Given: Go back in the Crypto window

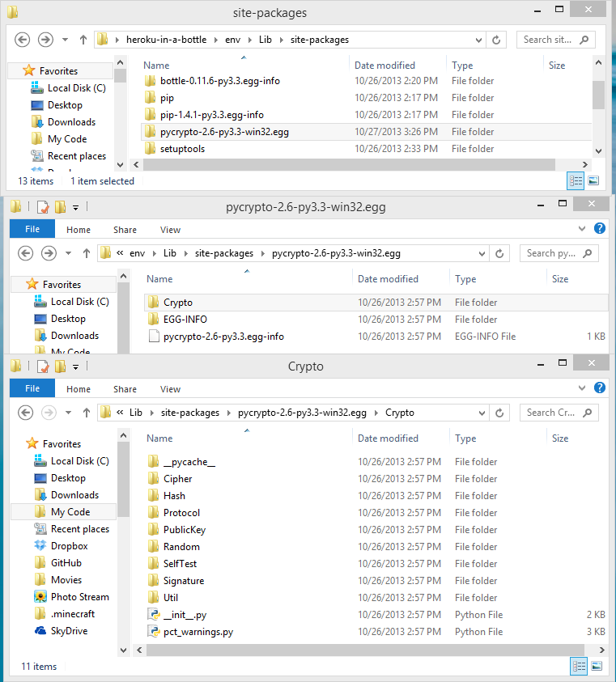Looking at the screenshot, I should 26,413.
